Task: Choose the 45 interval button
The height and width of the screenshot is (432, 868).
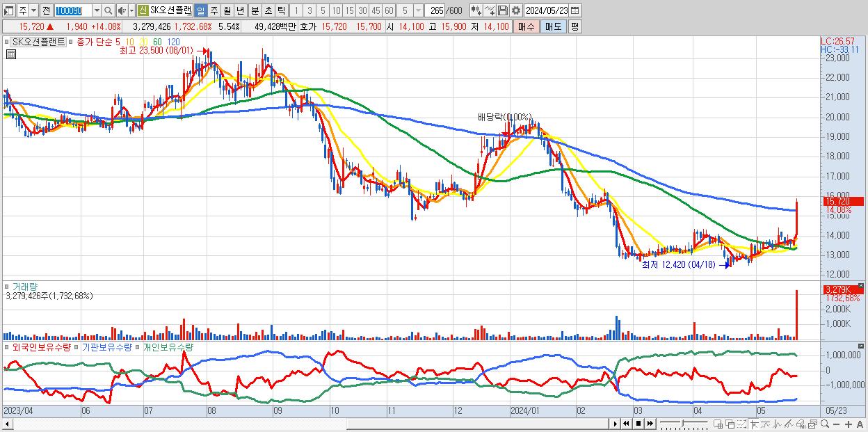Action: (x=376, y=10)
